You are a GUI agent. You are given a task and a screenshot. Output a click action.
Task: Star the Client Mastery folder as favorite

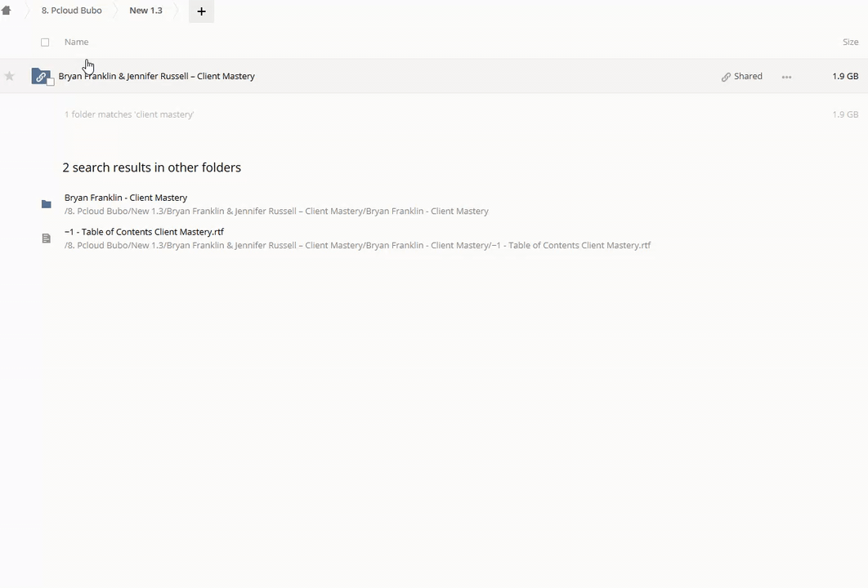click(10, 76)
